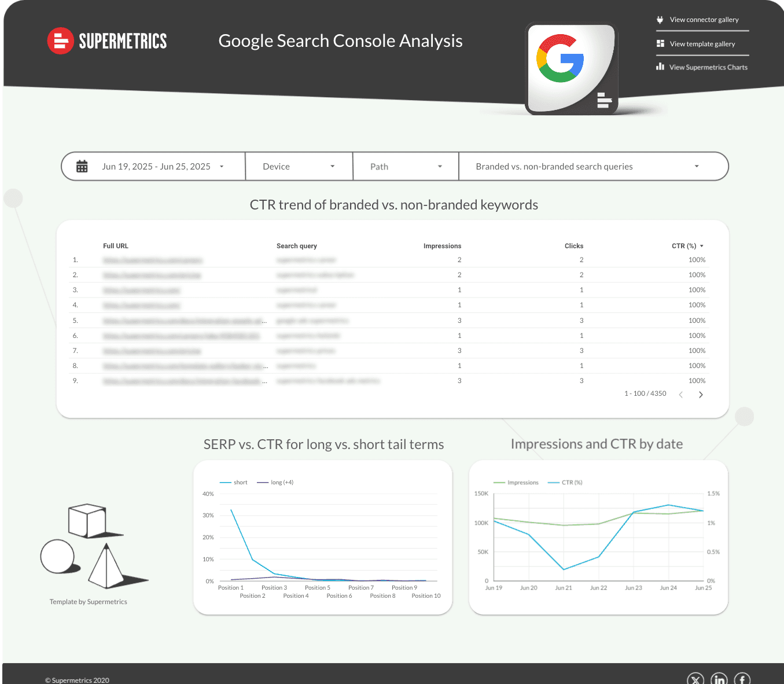Click the template gallery grid icon

point(660,44)
